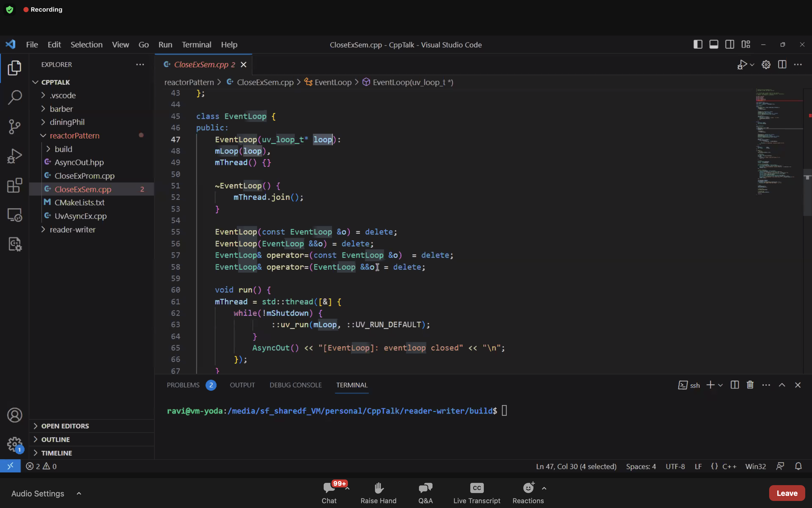Click the Run or Debug play icon
This screenshot has height=508, width=812.
[x=742, y=65]
